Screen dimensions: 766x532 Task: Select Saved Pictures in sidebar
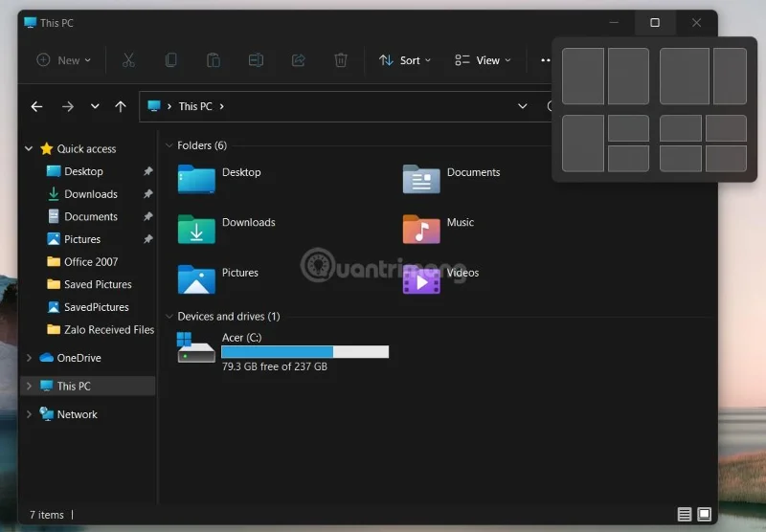tap(98, 284)
